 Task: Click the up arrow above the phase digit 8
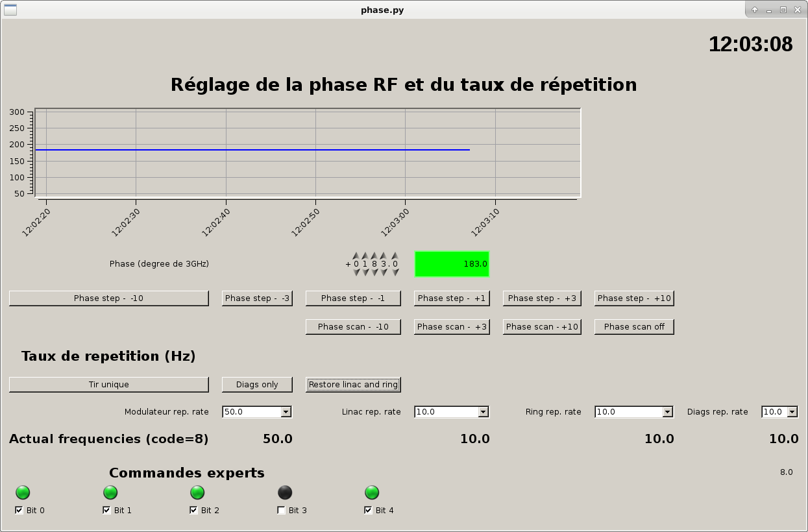[374, 256]
